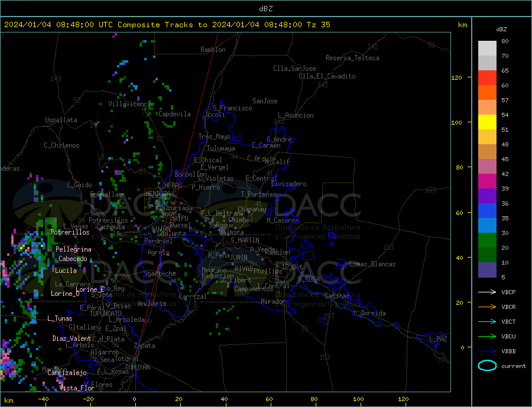
Task: Click the purple 39 dBZ legend swatch
Action: [x=487, y=196]
